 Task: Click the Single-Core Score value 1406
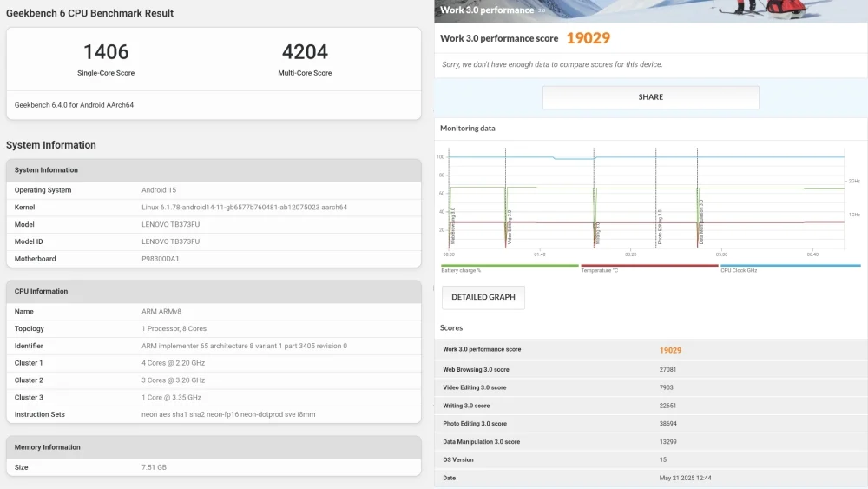(x=106, y=51)
